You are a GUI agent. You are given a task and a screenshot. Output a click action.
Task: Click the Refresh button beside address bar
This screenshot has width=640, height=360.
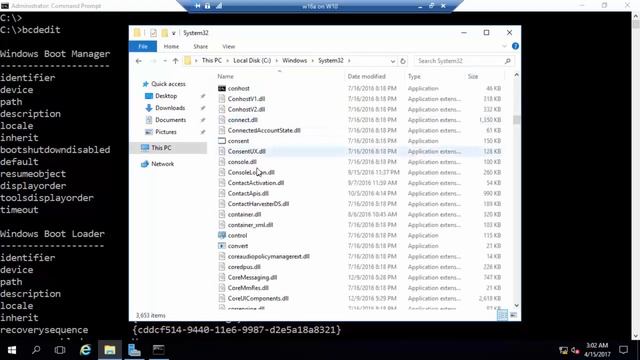pyautogui.click(x=403, y=61)
